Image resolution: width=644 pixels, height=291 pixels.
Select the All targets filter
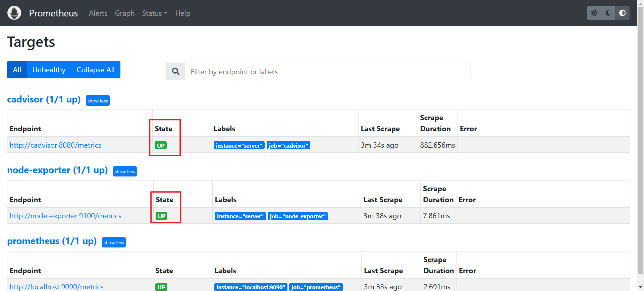click(x=17, y=70)
